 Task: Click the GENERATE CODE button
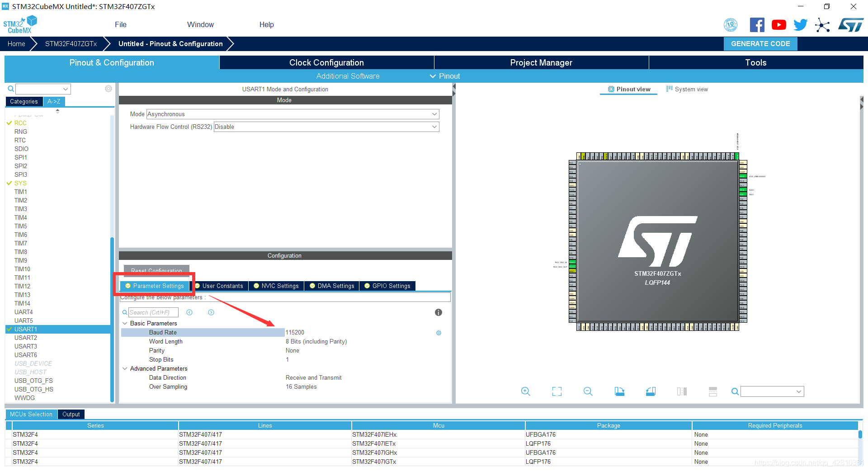click(760, 44)
